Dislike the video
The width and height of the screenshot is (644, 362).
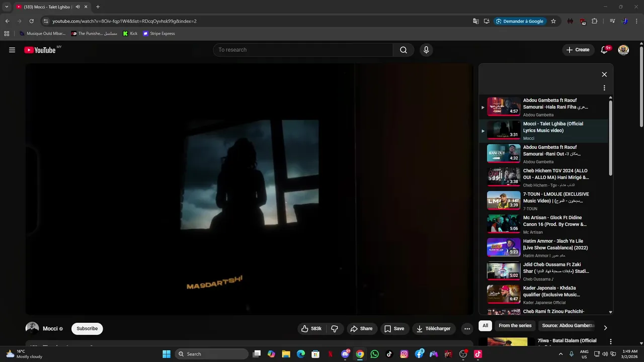coord(335,329)
